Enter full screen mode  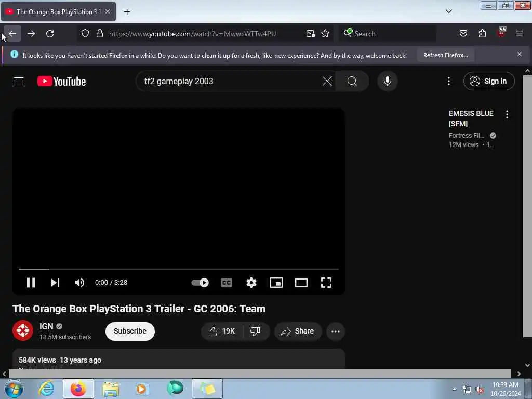[x=326, y=283]
